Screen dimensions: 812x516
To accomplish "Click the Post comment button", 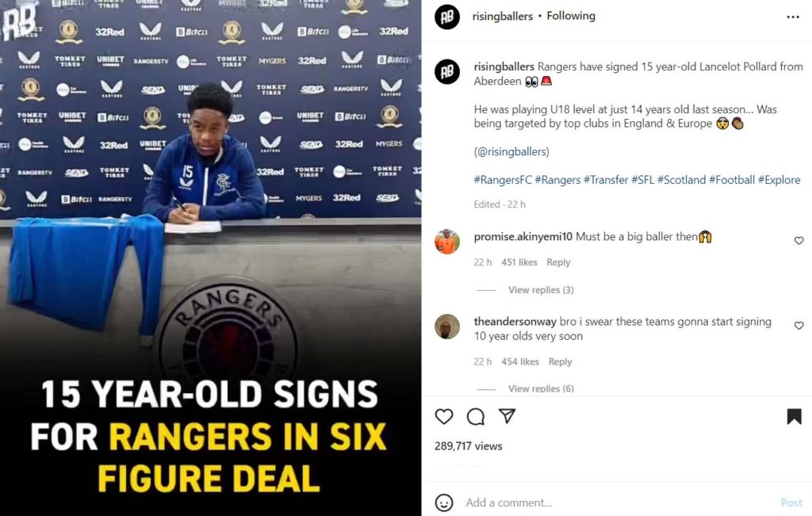I will click(791, 503).
